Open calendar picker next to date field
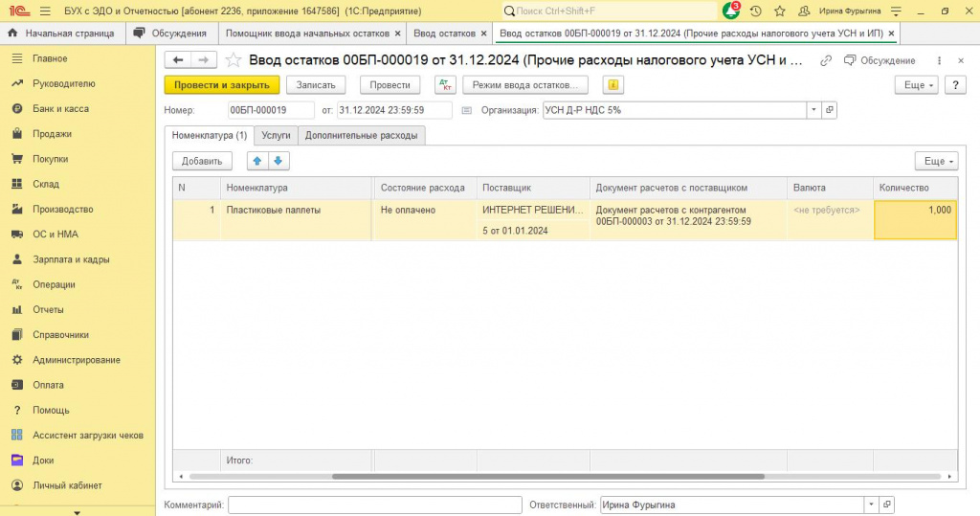 tap(466, 110)
